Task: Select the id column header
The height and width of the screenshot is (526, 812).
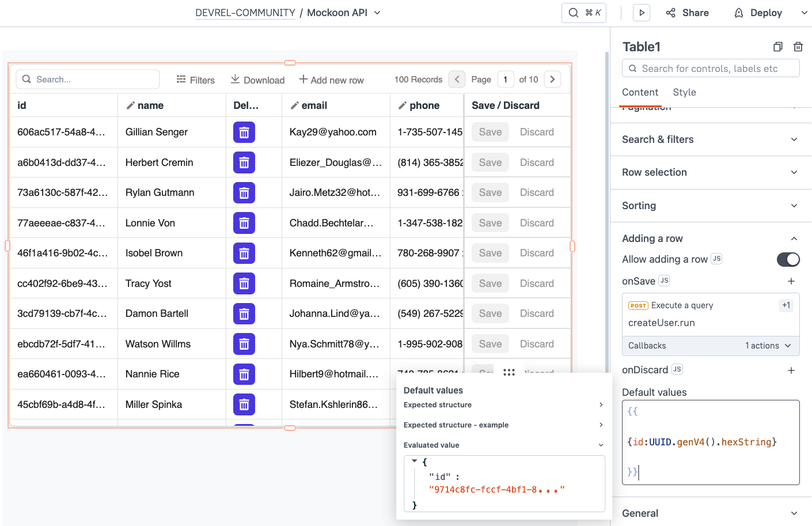Action: coord(64,105)
